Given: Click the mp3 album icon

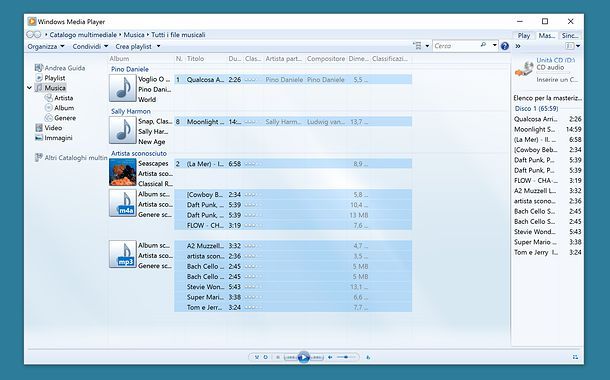Looking at the screenshot, I should click(123, 254).
